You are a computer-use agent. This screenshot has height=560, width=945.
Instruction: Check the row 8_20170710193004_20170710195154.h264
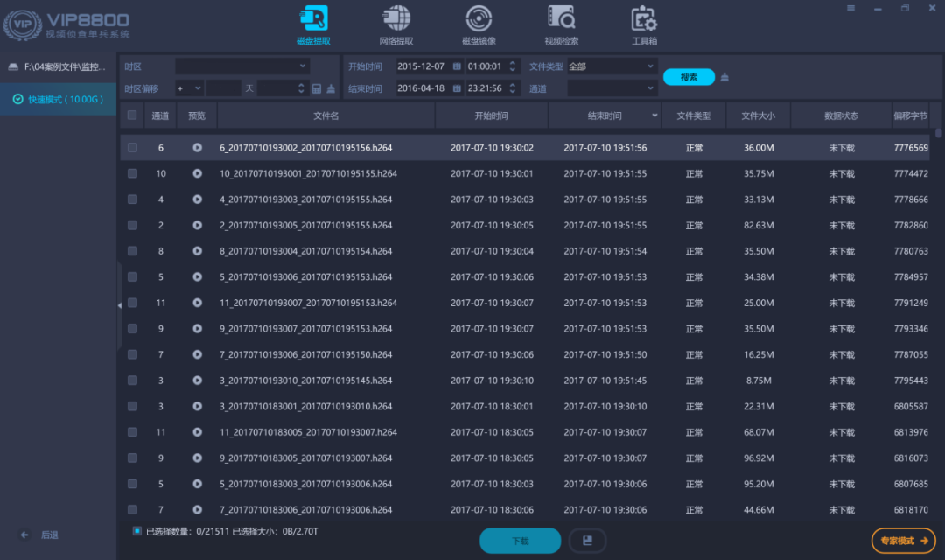point(133,251)
